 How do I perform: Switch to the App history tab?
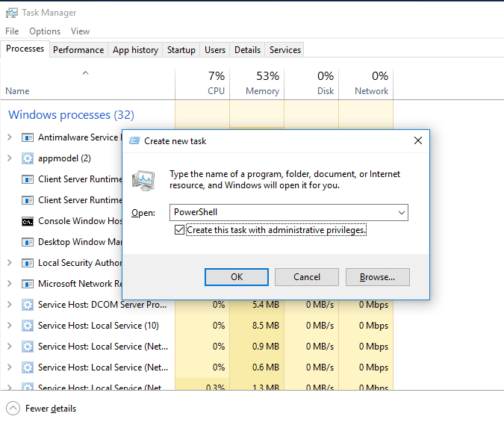click(x=135, y=50)
